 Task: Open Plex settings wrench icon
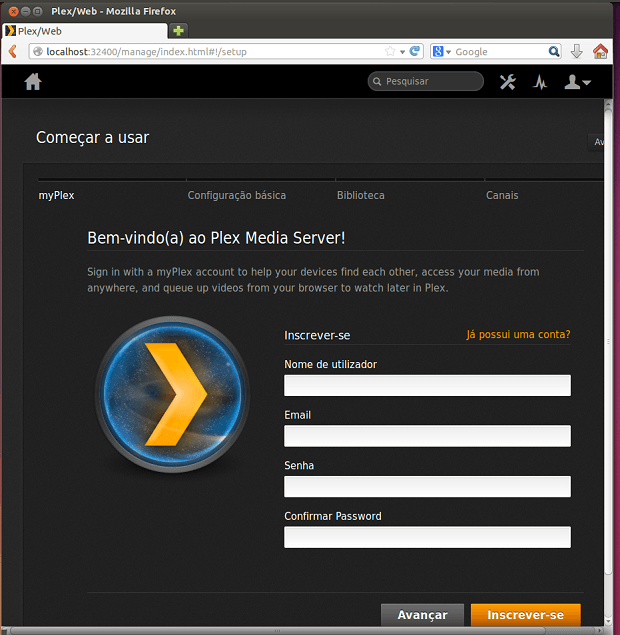507,82
